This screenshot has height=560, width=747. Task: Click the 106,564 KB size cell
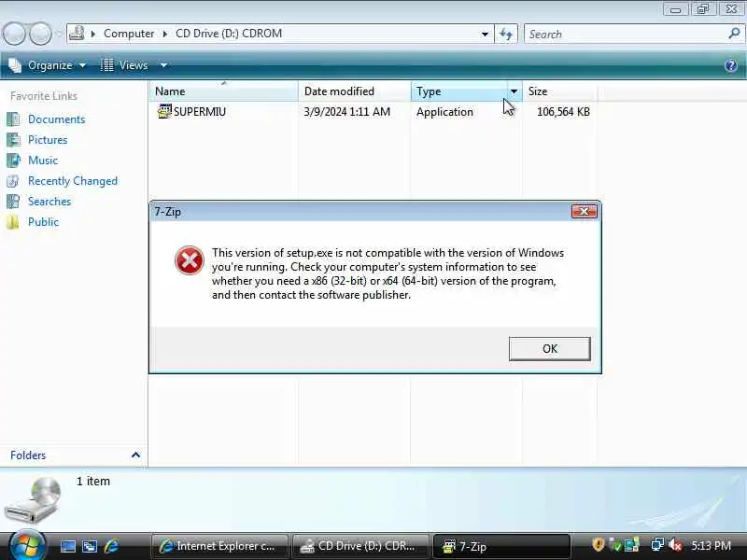563,112
